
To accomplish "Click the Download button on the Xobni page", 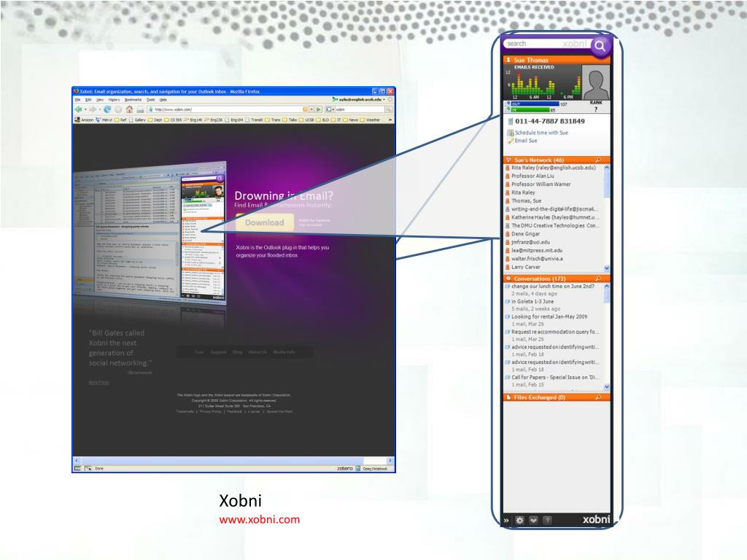I will point(264,222).
